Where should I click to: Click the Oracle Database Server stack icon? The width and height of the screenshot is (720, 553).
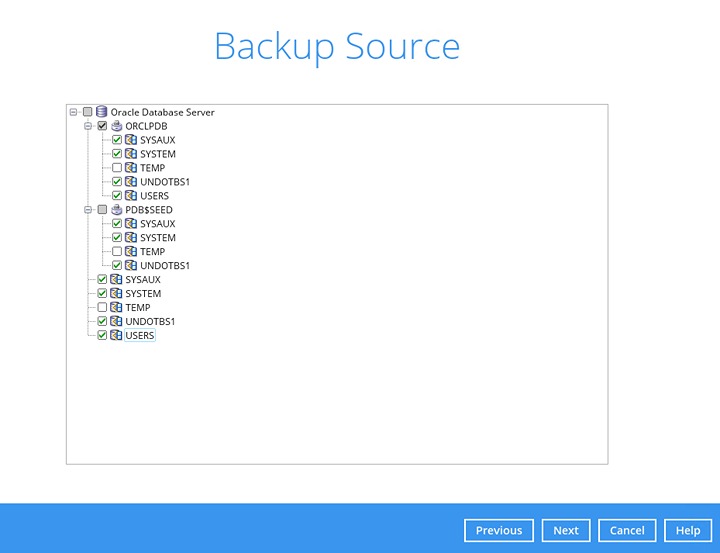coord(102,112)
